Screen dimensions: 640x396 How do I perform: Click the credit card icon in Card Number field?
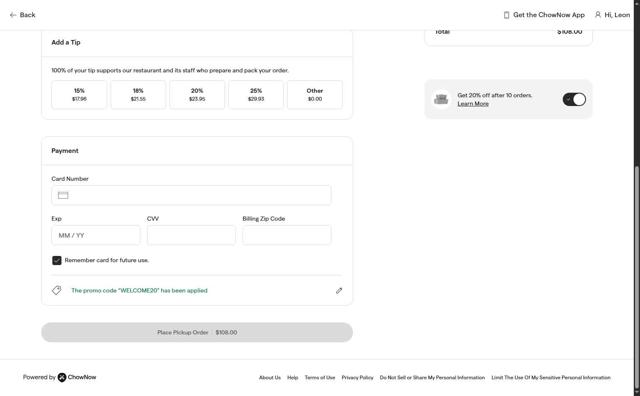coord(63,195)
